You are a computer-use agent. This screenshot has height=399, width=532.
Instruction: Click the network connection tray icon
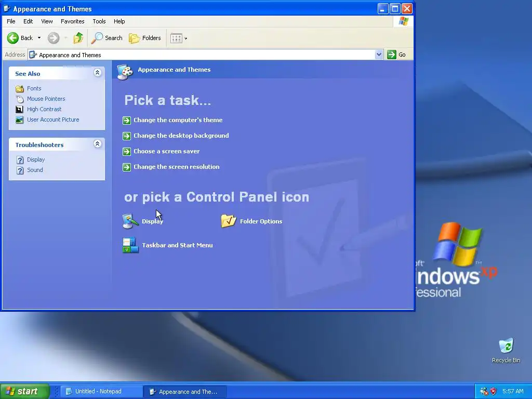click(484, 391)
